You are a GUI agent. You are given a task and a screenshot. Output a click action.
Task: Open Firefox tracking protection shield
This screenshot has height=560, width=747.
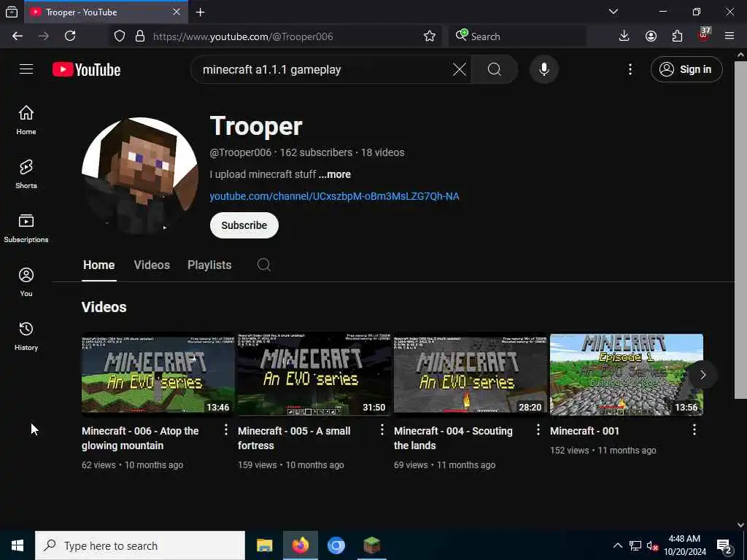(x=120, y=36)
